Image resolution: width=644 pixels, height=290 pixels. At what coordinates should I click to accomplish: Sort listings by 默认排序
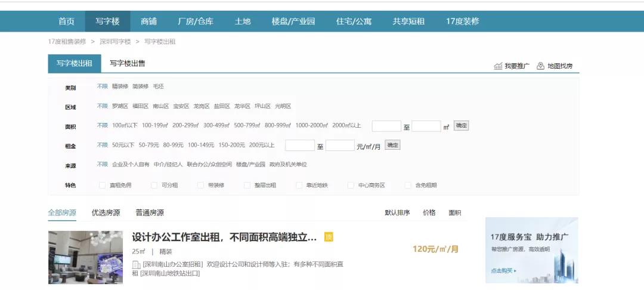pyautogui.click(x=397, y=213)
